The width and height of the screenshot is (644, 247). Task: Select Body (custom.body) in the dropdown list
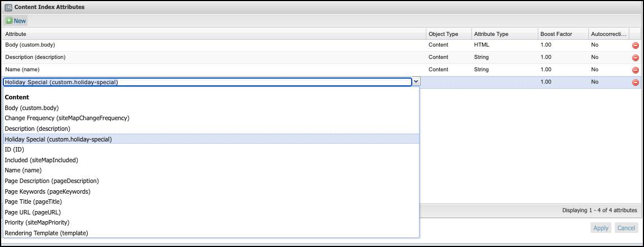211,108
